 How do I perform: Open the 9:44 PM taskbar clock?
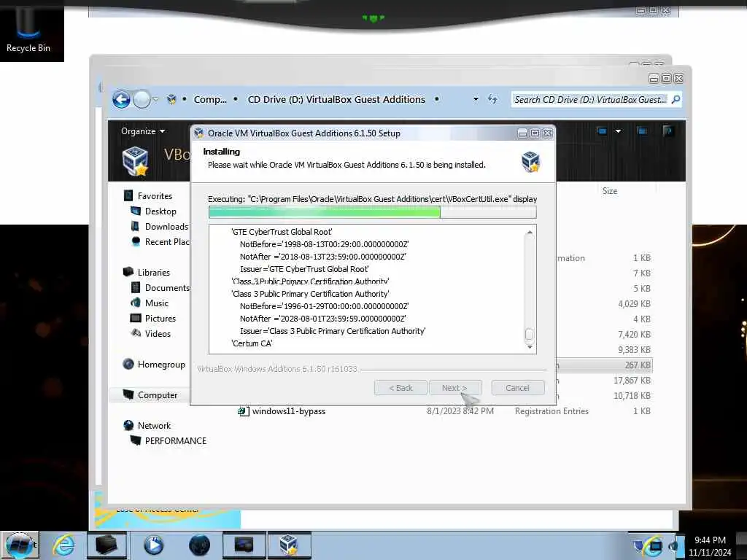(x=710, y=545)
